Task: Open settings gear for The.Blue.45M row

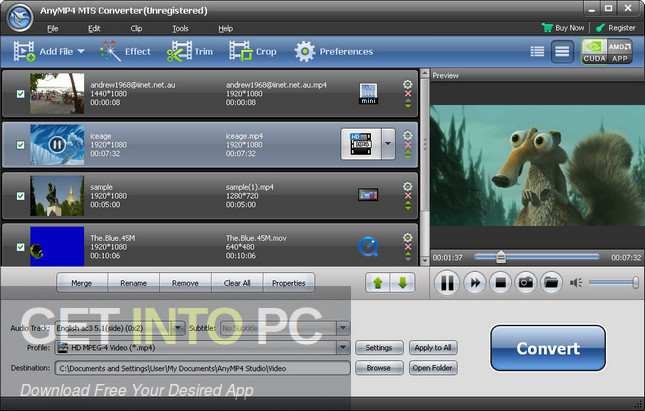Action: tap(407, 237)
